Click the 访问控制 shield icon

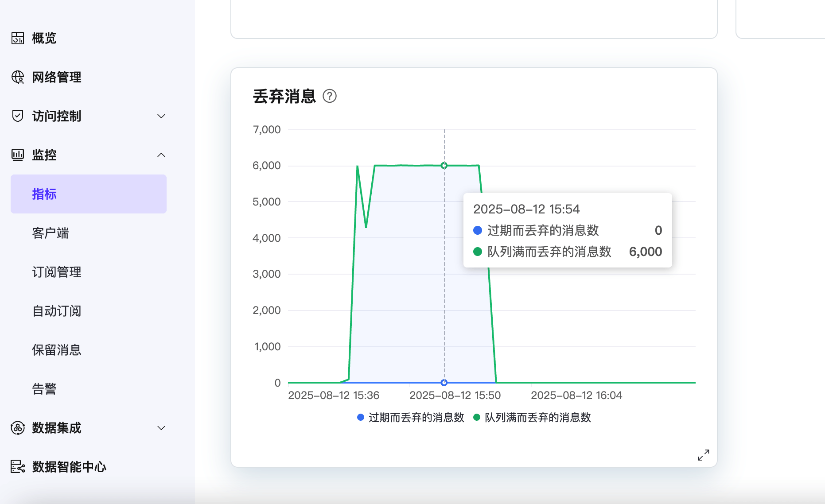(17, 116)
